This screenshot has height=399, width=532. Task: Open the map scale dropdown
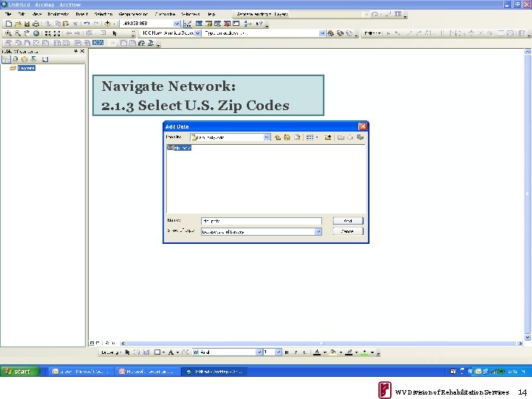177,24
